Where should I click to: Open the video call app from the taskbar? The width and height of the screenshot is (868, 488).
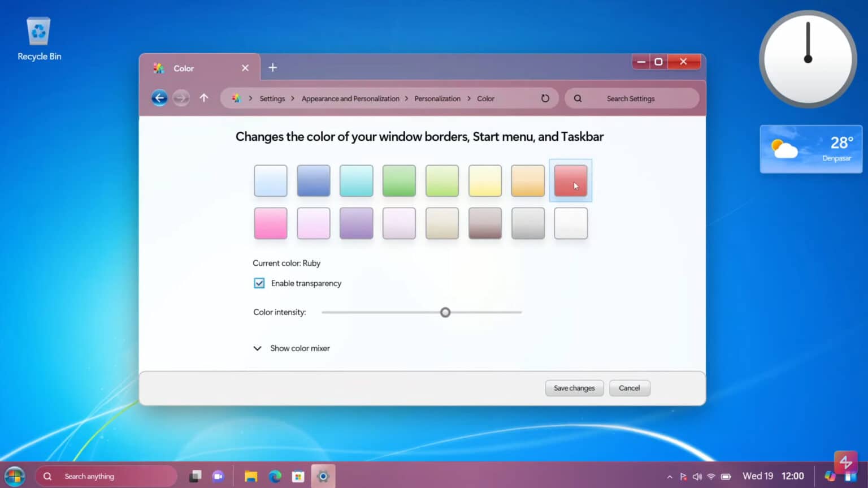tap(219, 476)
